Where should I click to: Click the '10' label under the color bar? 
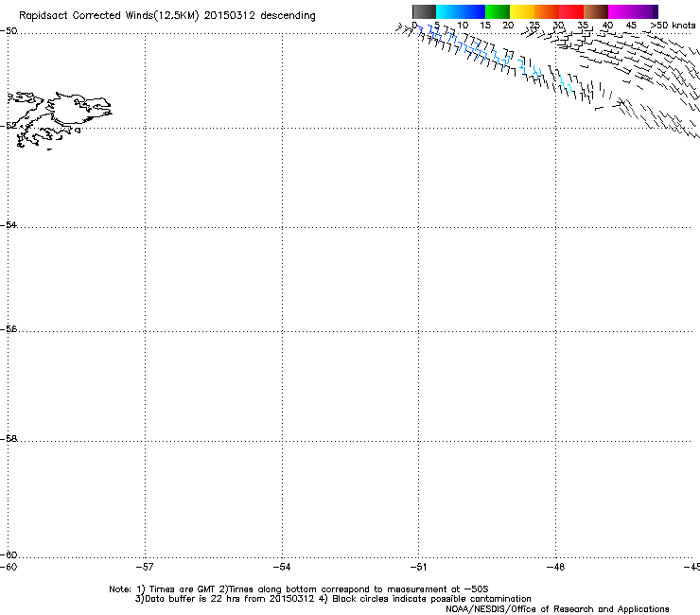click(463, 26)
